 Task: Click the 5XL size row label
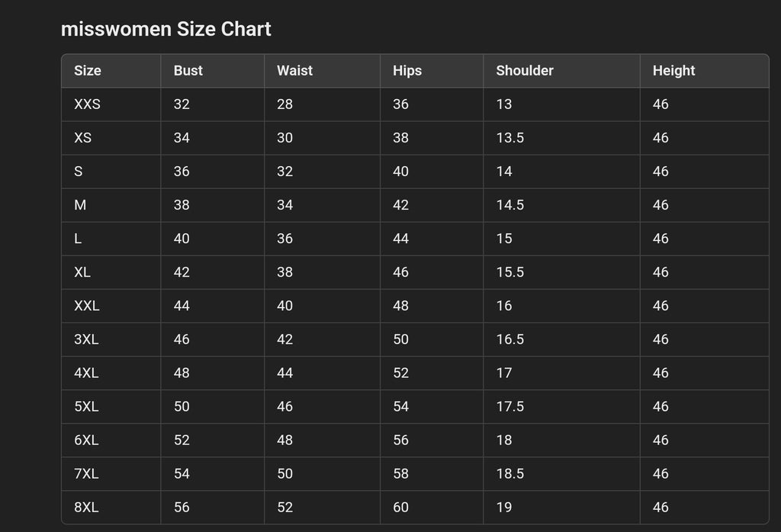coord(86,406)
